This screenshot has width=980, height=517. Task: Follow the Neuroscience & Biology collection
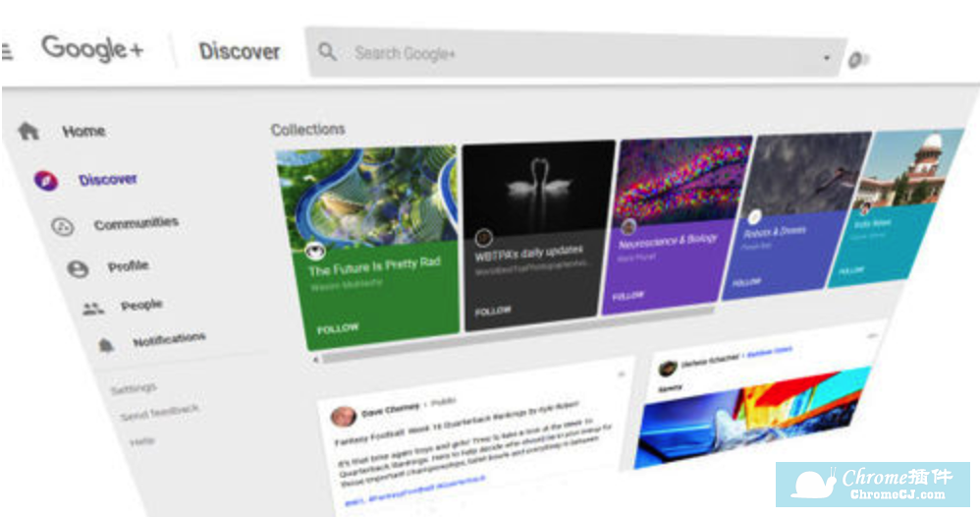[628, 296]
